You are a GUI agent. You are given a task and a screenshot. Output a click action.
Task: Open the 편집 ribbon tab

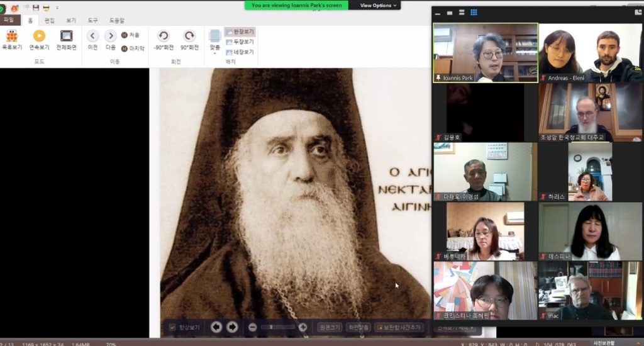pyautogui.click(x=49, y=20)
